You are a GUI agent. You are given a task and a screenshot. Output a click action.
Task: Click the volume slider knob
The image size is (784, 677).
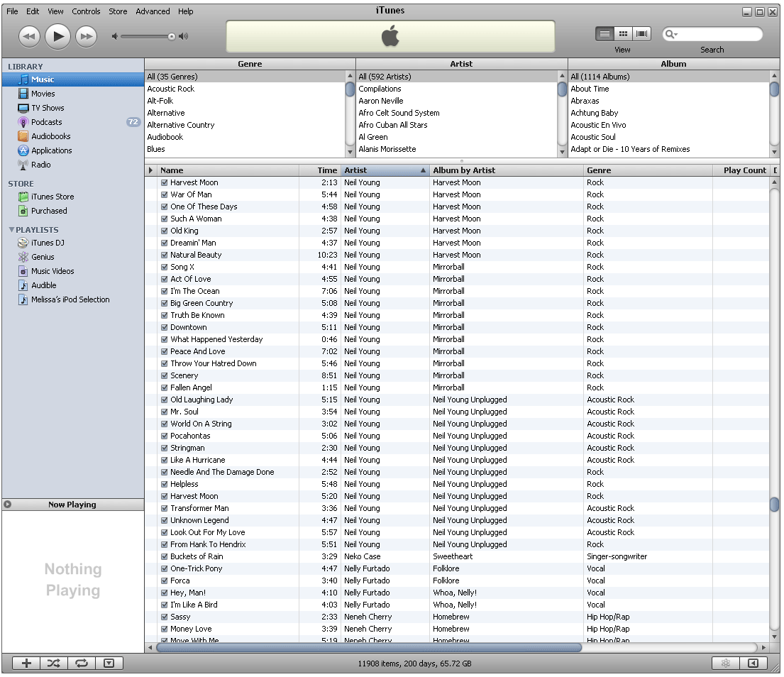(x=172, y=36)
